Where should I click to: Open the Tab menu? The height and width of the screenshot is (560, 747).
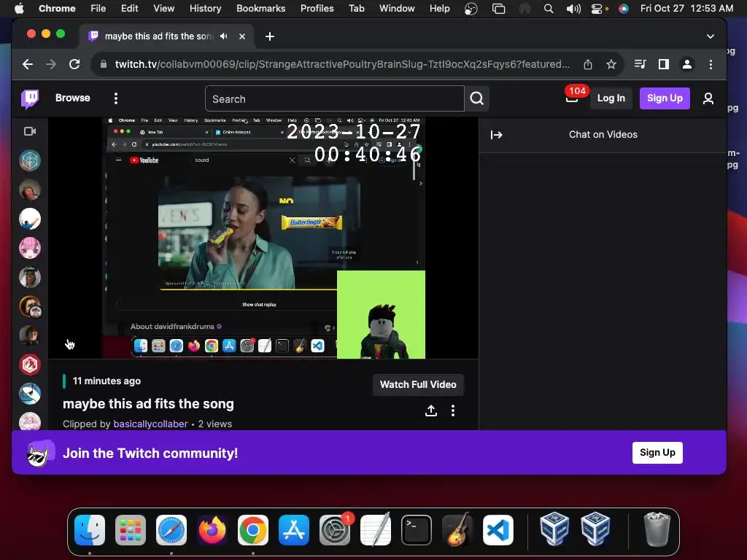pyautogui.click(x=356, y=8)
